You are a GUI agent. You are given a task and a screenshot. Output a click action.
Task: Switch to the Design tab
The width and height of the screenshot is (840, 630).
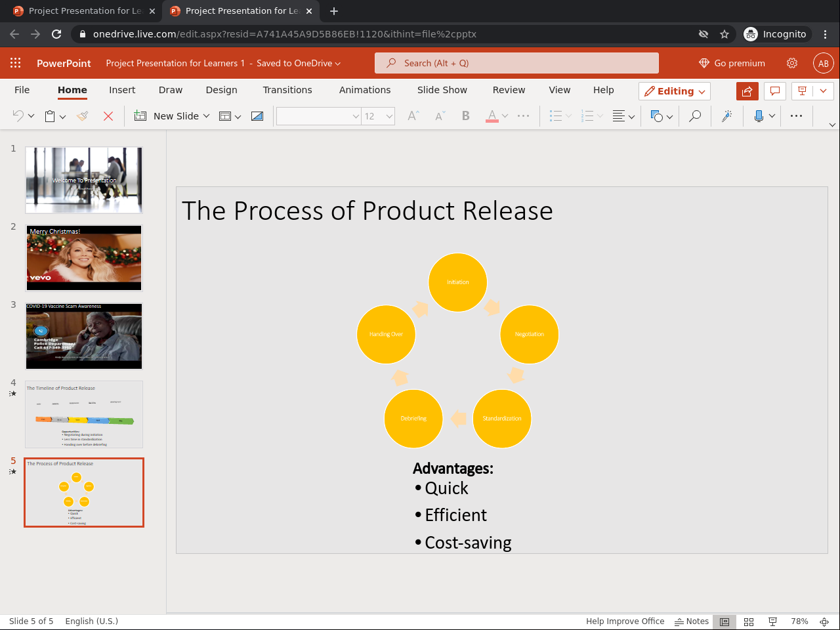pos(222,90)
